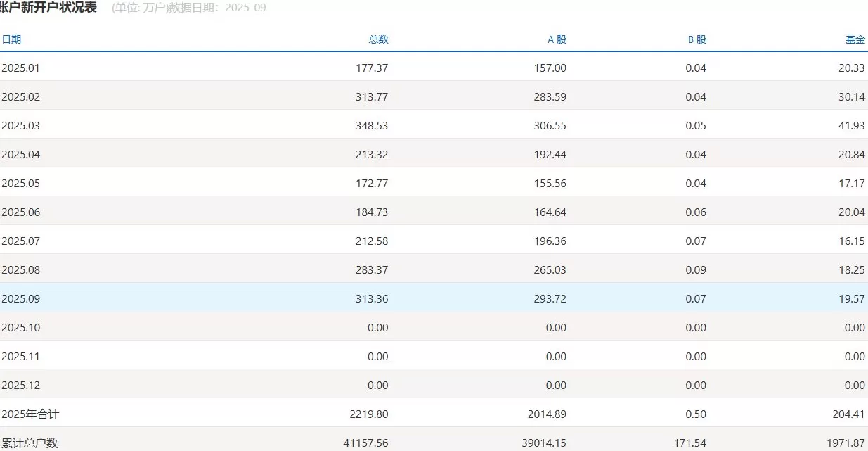
Task: Click cumulative total value 41157.56
Action: tap(365, 443)
